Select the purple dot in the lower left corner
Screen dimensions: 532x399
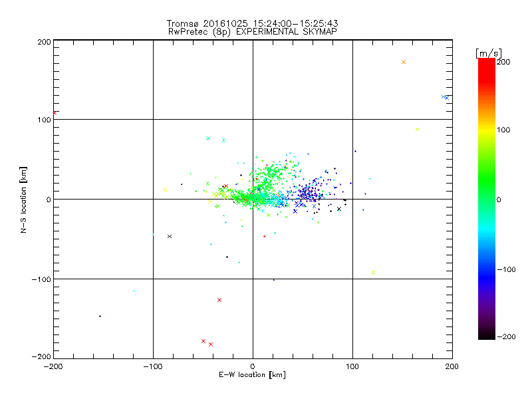[100, 316]
